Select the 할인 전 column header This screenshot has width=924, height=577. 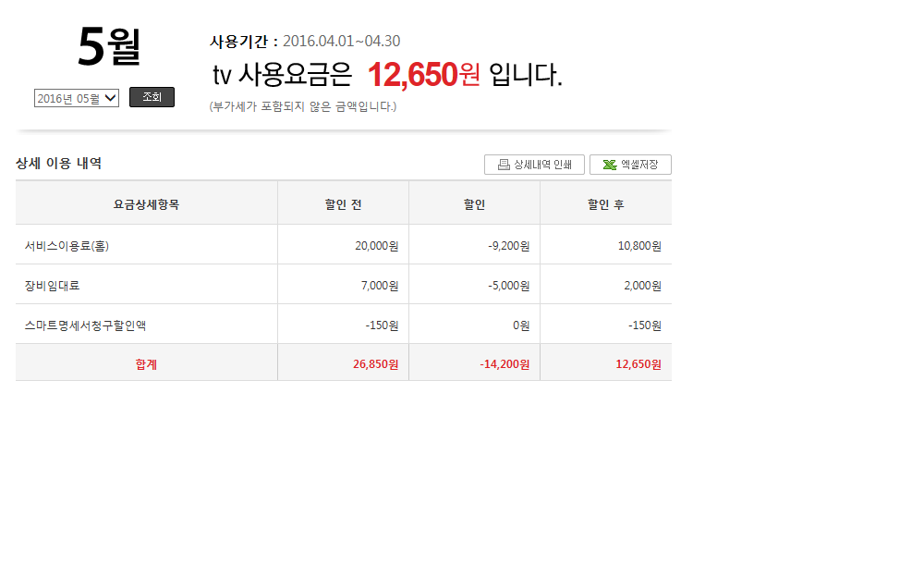click(x=343, y=204)
